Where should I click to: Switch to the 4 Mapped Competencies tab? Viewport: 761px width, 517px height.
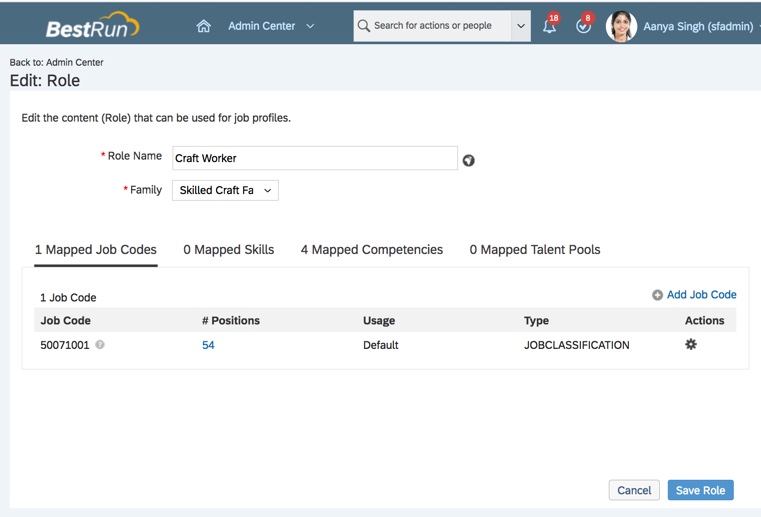[371, 250]
